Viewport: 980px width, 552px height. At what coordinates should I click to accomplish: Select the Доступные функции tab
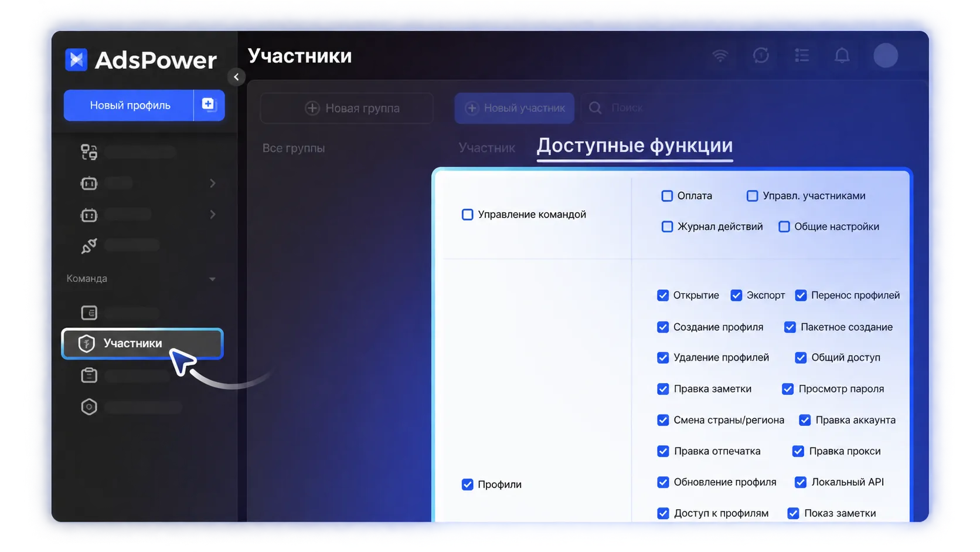click(635, 145)
